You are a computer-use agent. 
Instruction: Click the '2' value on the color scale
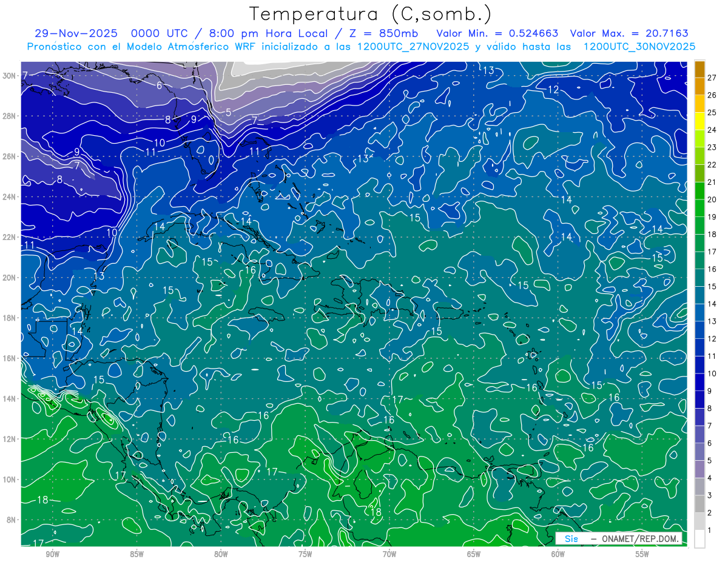[x=710, y=513]
